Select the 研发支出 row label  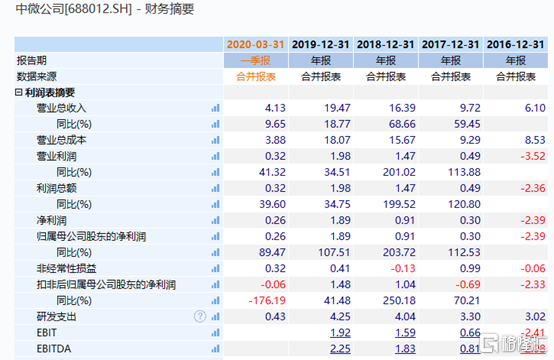coord(56,317)
